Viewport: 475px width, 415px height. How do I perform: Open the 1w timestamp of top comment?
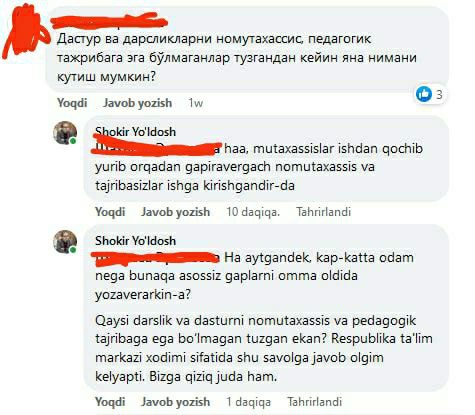pyautogui.click(x=195, y=103)
